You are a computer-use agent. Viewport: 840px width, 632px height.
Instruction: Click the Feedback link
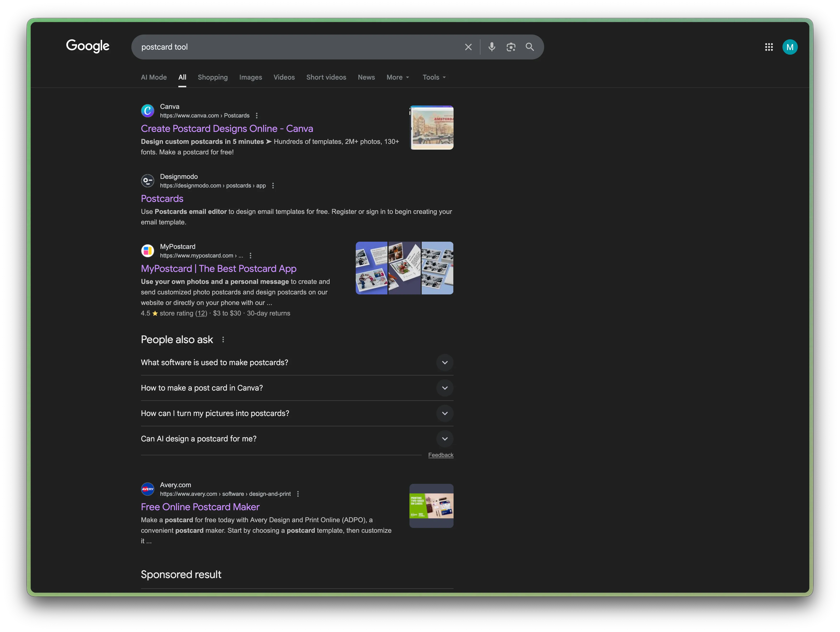coord(441,455)
